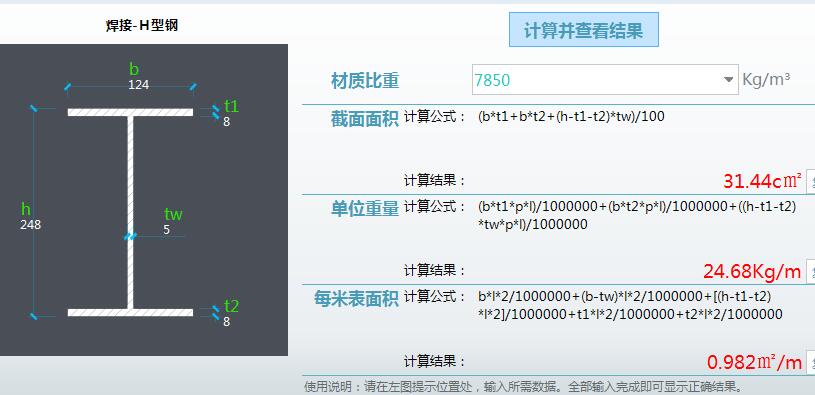
Task: Click the unit weight formula text
Action: [x=637, y=215]
